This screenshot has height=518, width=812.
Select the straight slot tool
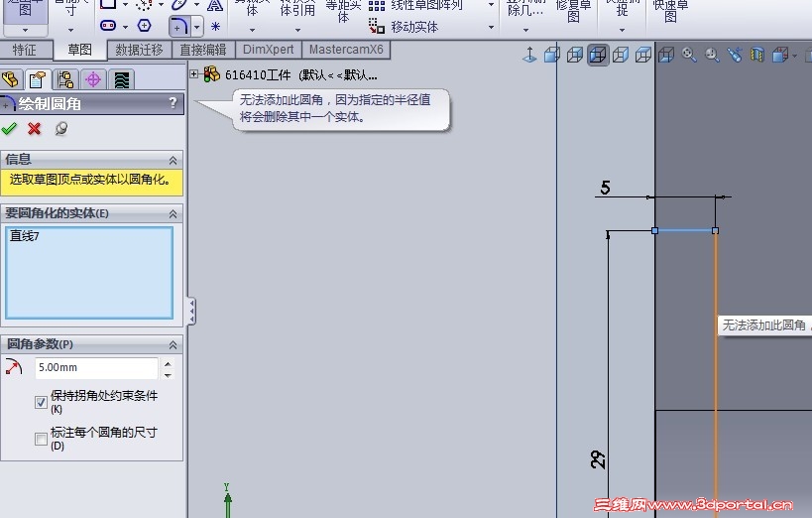click(108, 26)
